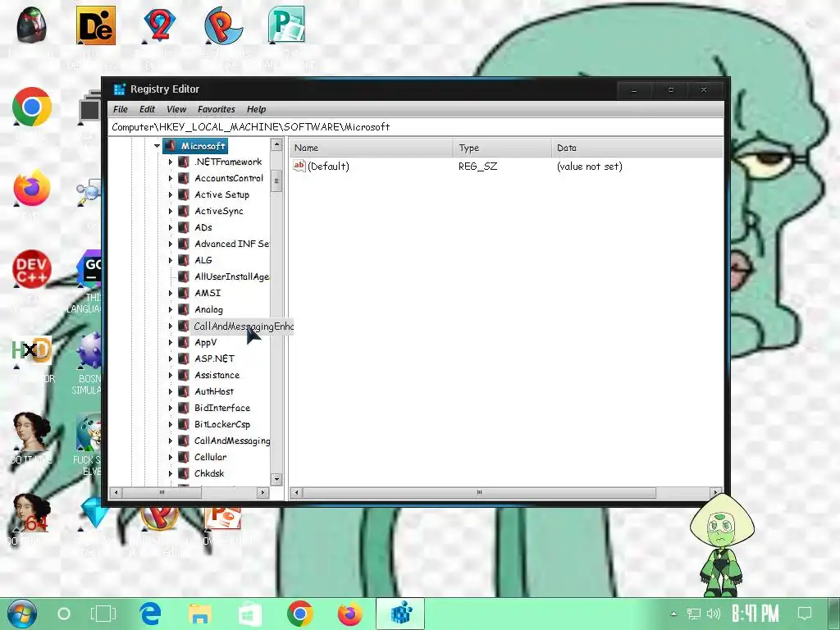Expand the AMSI key
This screenshot has height=630, width=840.
click(x=171, y=293)
